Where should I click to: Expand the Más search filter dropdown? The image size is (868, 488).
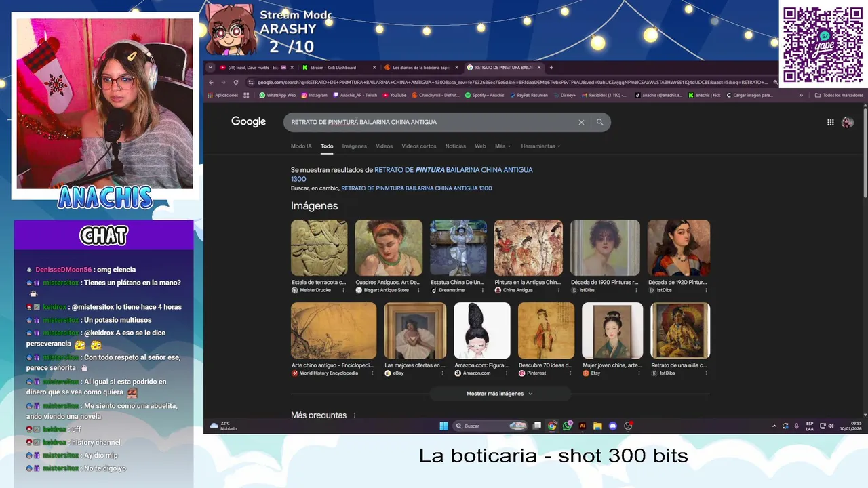tap(502, 146)
